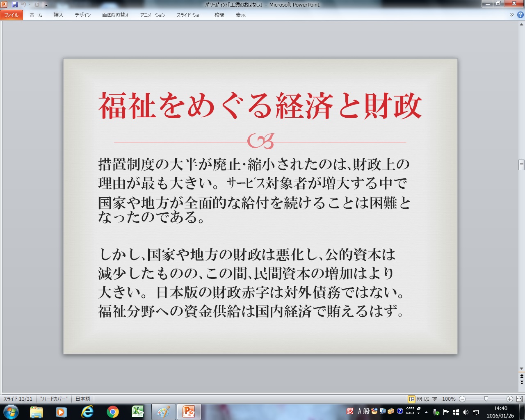Image resolution: width=525 pixels, height=420 pixels.
Task: Click the zoom slider handle
Action: pos(486,399)
